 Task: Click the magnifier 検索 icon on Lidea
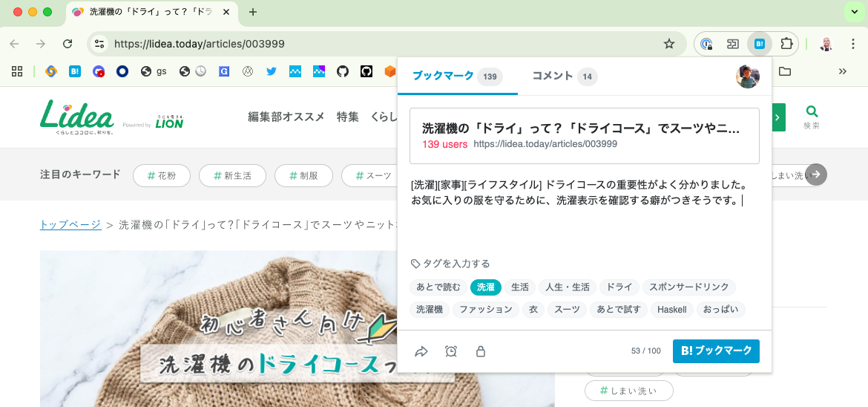(x=812, y=117)
